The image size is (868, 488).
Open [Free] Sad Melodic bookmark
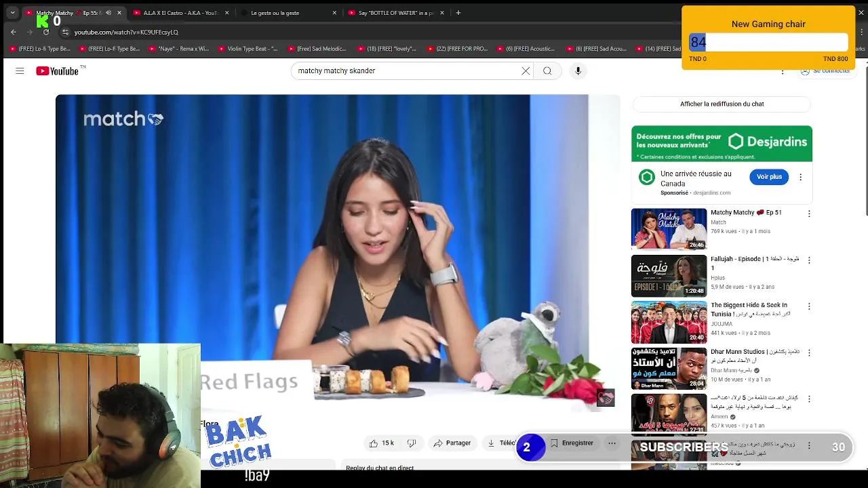pyautogui.click(x=317, y=49)
